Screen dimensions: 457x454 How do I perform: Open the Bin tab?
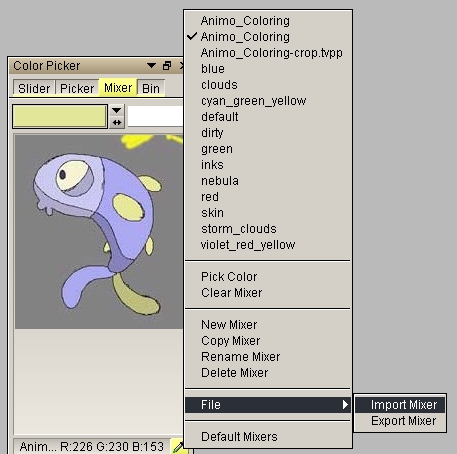151,88
